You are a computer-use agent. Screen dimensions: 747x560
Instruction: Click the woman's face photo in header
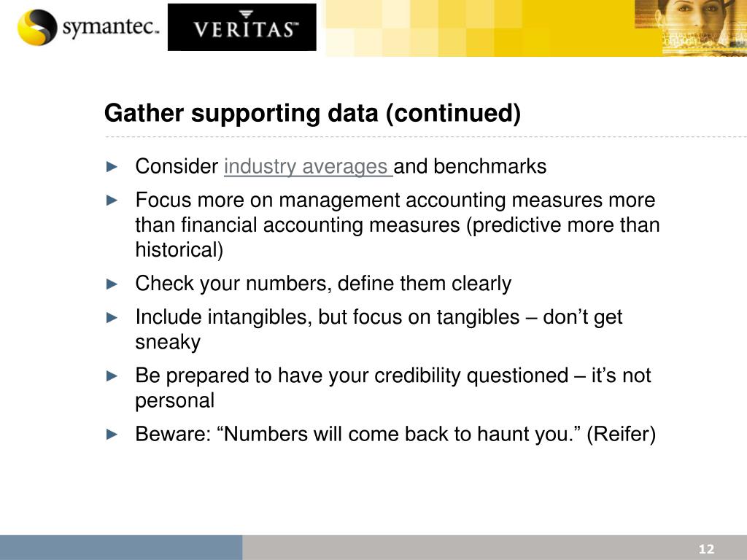[691, 28]
